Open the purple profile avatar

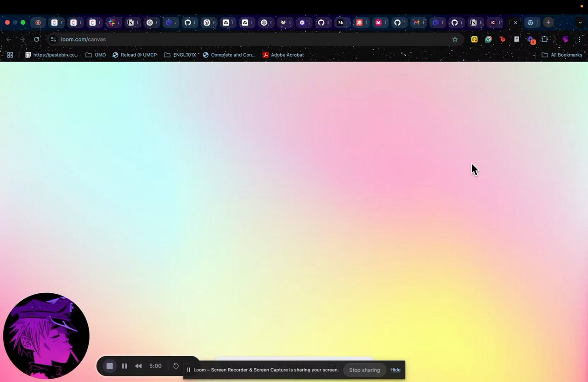(565, 40)
